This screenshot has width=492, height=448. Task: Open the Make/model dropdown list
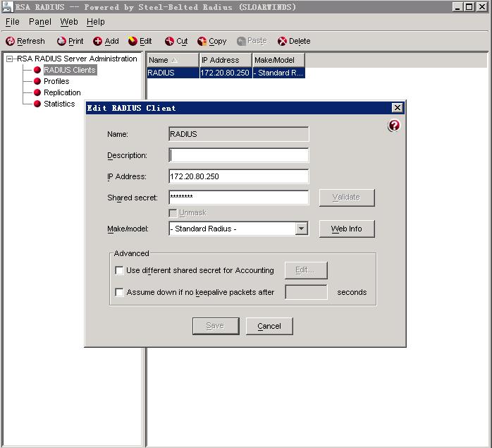(x=301, y=229)
